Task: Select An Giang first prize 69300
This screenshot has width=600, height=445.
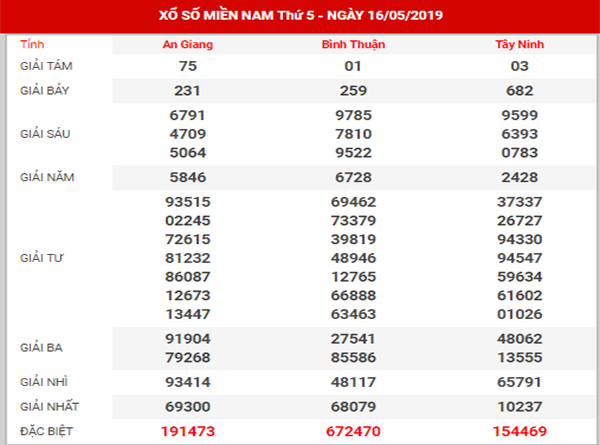Action: click(x=188, y=406)
